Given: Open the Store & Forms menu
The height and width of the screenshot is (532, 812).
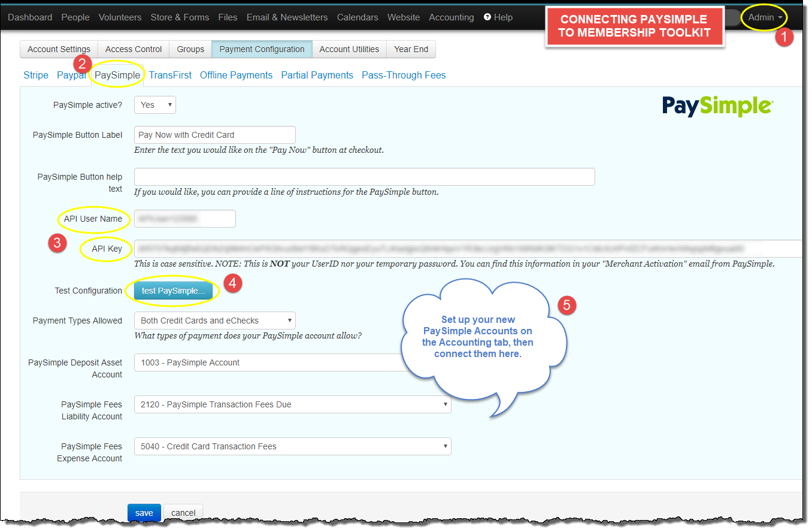Looking at the screenshot, I should [180, 17].
